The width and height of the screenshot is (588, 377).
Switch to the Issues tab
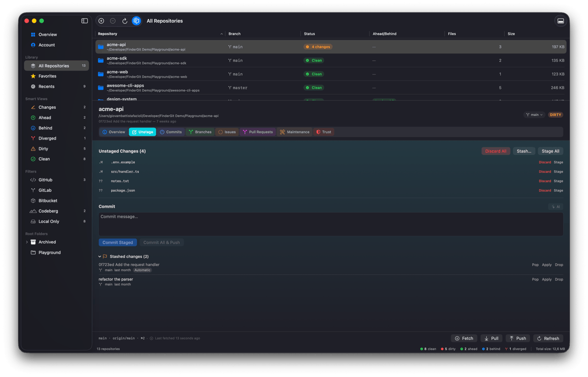(227, 132)
